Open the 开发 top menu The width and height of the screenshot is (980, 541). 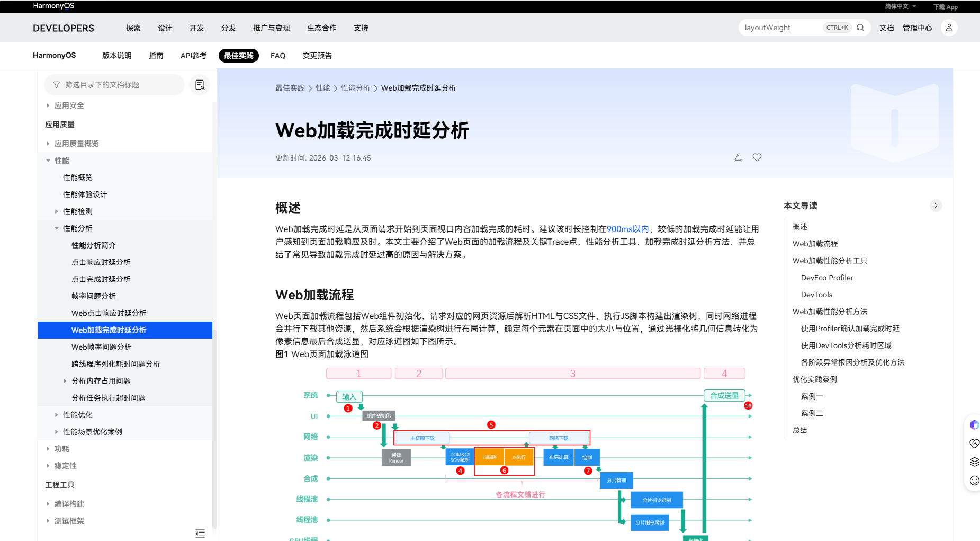[197, 28]
